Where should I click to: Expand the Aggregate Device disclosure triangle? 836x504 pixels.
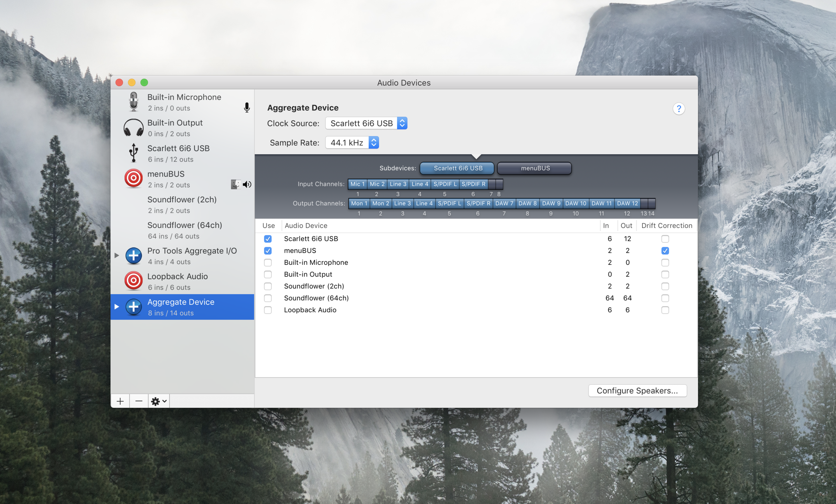117,306
